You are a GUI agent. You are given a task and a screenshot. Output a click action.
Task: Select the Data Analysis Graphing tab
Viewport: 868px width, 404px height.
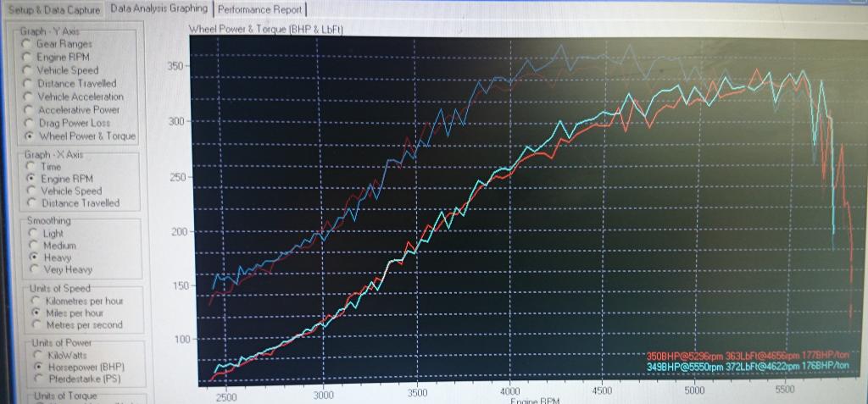coord(159,8)
